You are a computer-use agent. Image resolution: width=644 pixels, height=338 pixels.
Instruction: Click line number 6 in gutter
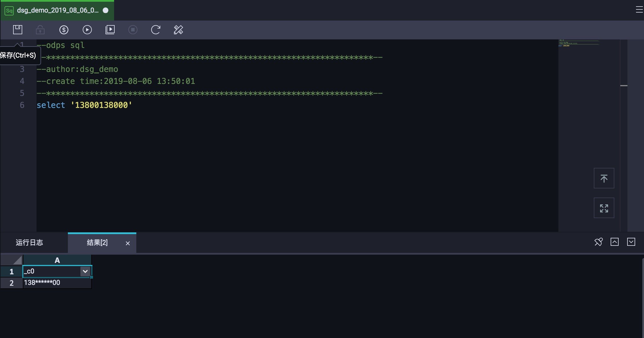pos(22,105)
